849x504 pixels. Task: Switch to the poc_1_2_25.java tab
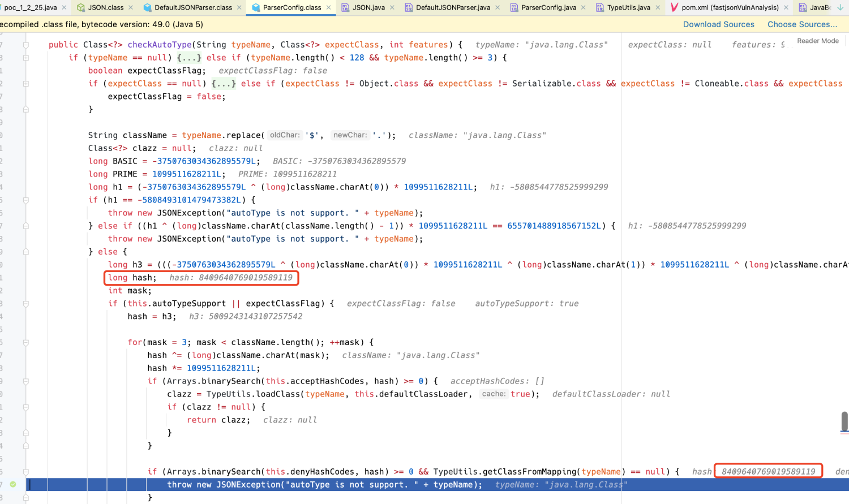point(31,7)
